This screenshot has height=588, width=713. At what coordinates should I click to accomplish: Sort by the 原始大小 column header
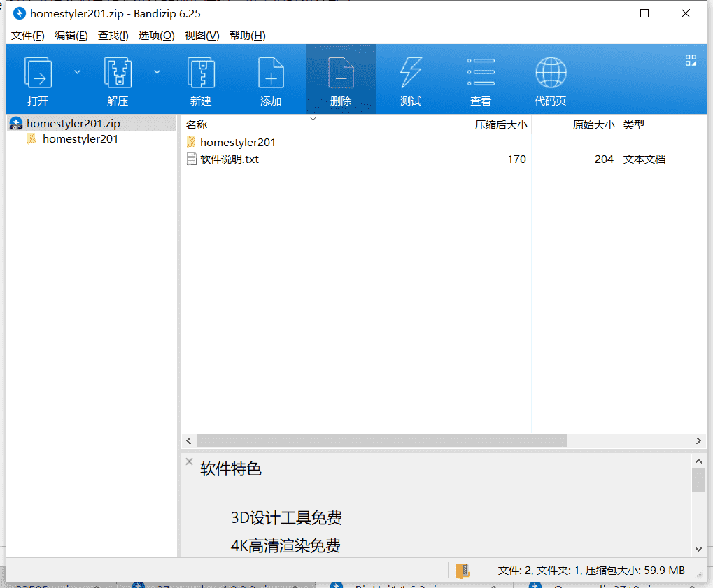pos(593,124)
